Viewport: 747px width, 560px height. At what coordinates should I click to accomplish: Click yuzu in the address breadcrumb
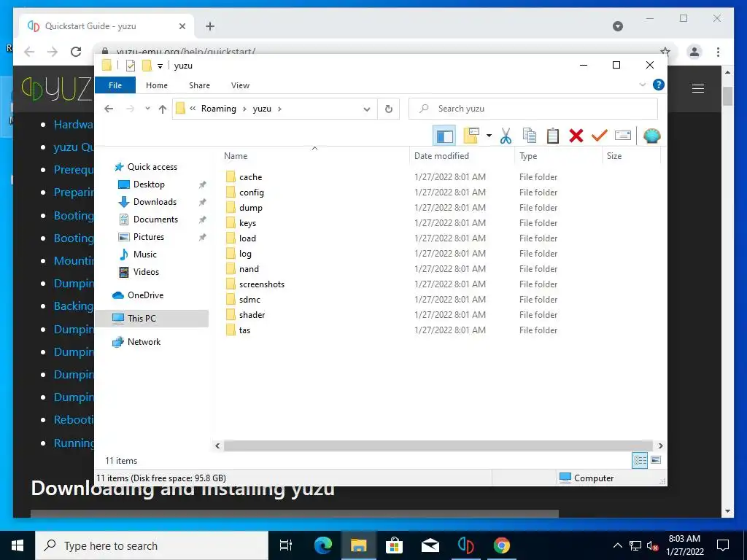click(x=262, y=109)
